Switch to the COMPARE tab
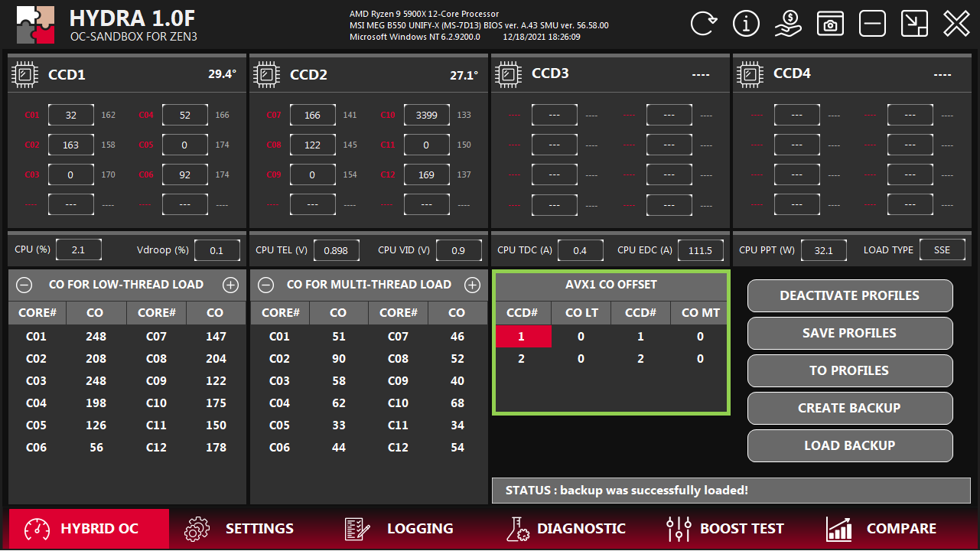The height and width of the screenshot is (551, 980). click(x=881, y=529)
